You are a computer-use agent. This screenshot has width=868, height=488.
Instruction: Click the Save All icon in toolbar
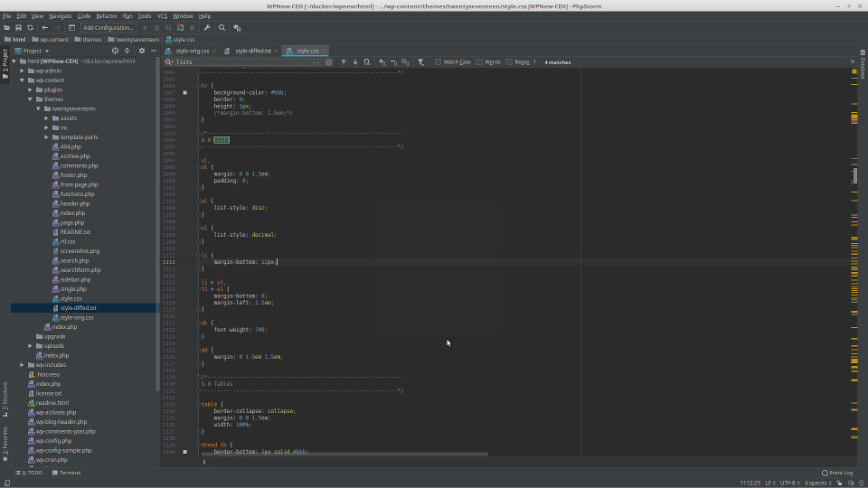coord(18,28)
